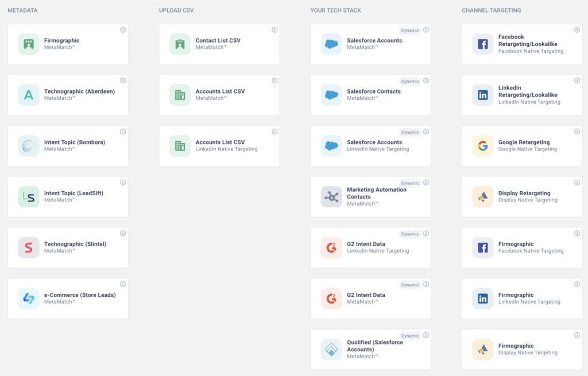Click the UPLOAD CSV column heading

[176, 10]
